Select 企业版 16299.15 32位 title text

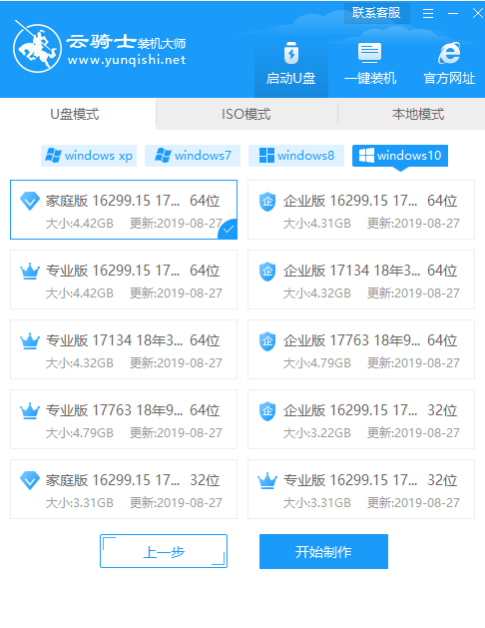point(370,411)
